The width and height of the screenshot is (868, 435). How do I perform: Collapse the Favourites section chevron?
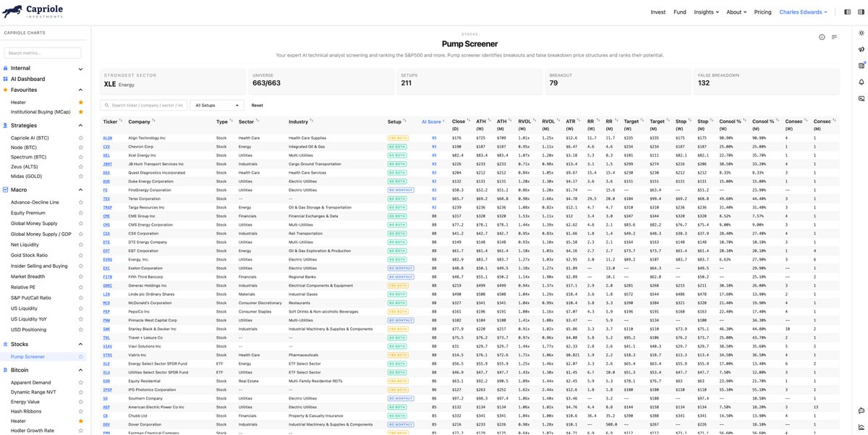click(x=82, y=90)
